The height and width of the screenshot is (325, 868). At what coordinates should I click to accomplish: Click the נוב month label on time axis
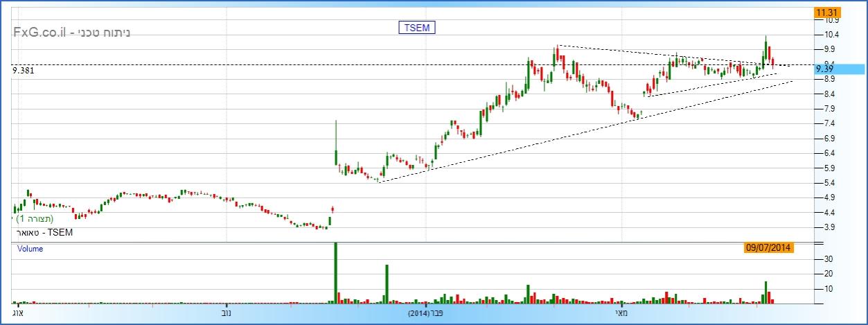click(227, 314)
